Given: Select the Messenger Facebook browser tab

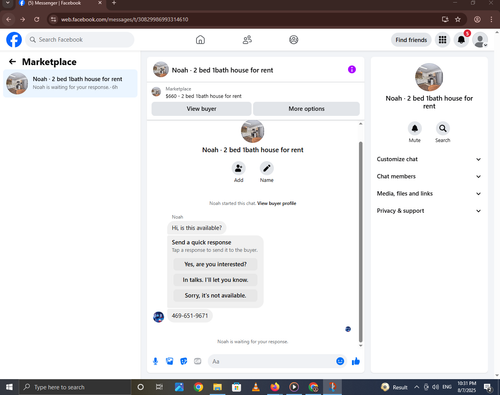Looking at the screenshot, I should 60,3.
